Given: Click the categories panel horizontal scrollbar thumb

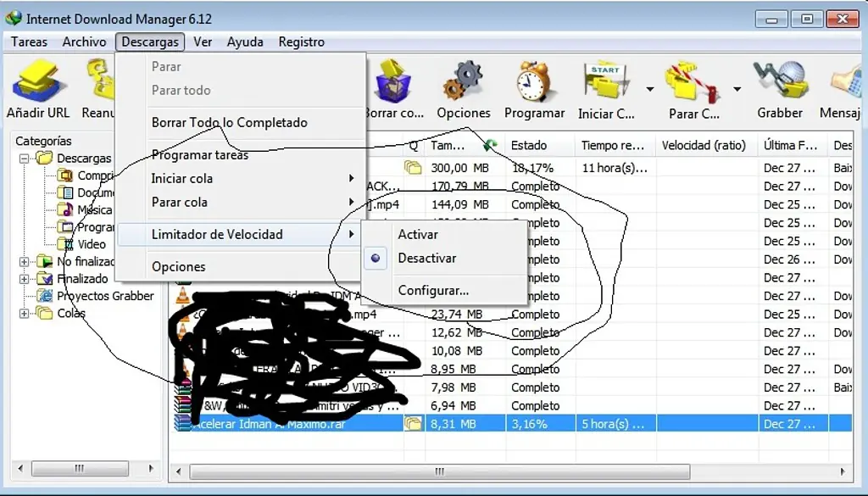Looking at the screenshot, I should [80, 468].
